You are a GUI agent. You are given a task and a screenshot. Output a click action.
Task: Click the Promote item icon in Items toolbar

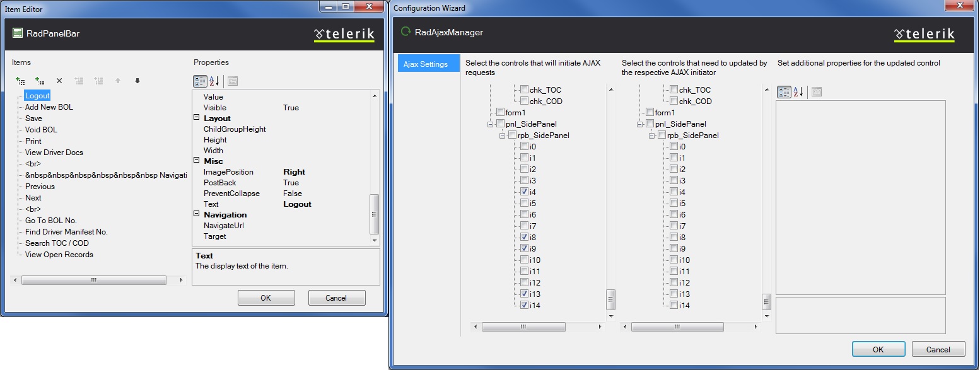coord(79,81)
